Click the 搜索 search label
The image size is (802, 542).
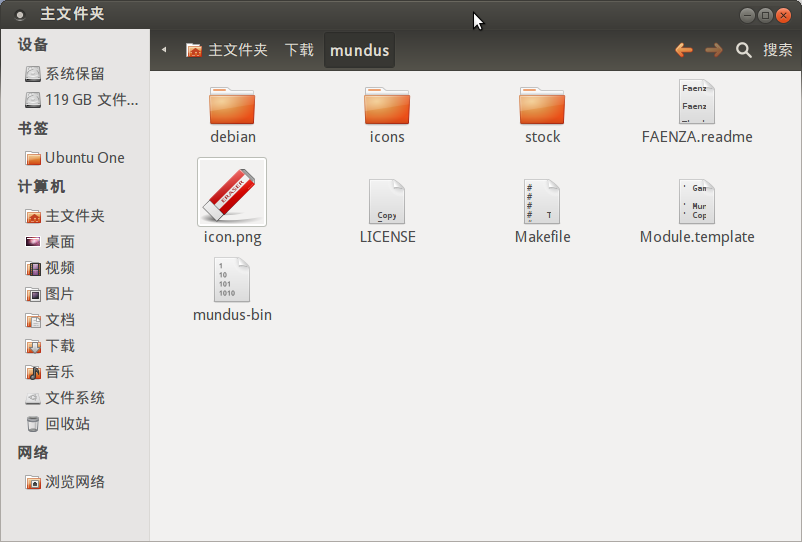[778, 50]
